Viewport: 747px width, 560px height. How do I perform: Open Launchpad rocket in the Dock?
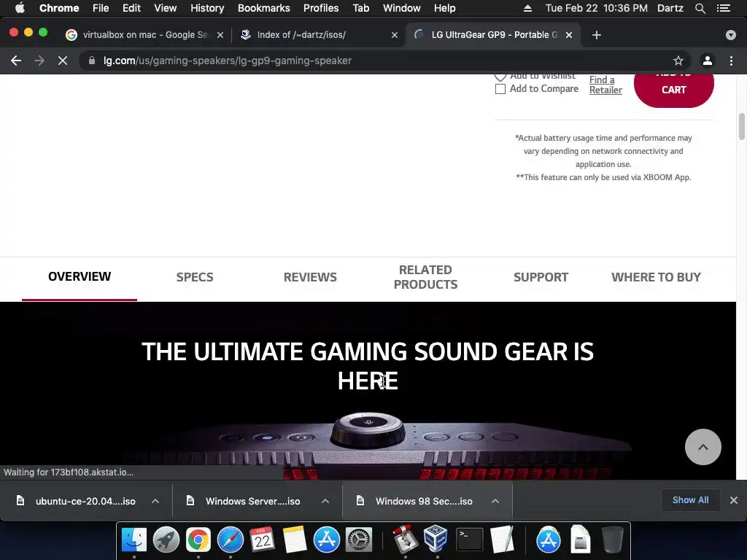coord(166,540)
